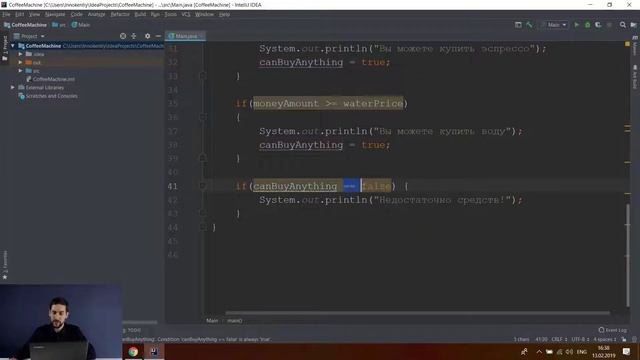Click the main() breadcrumb below editor
Image resolution: width=640 pixels, height=360 pixels.
[234, 321]
